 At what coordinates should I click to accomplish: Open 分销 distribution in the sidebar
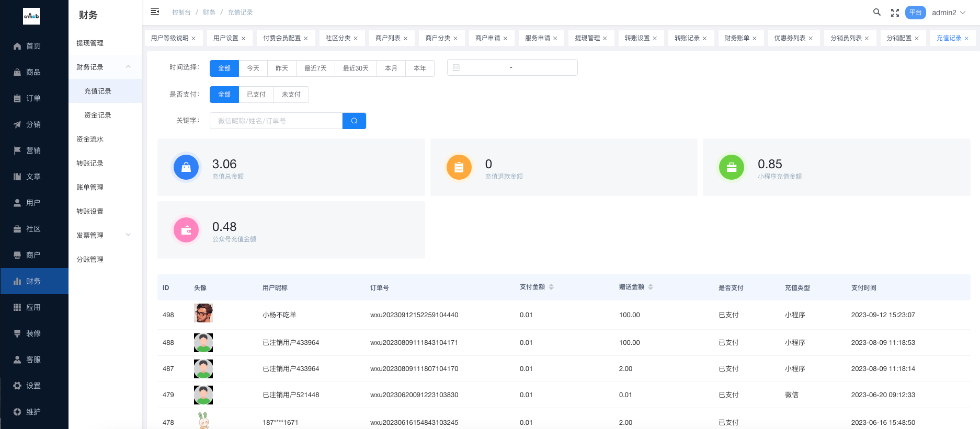click(33, 124)
